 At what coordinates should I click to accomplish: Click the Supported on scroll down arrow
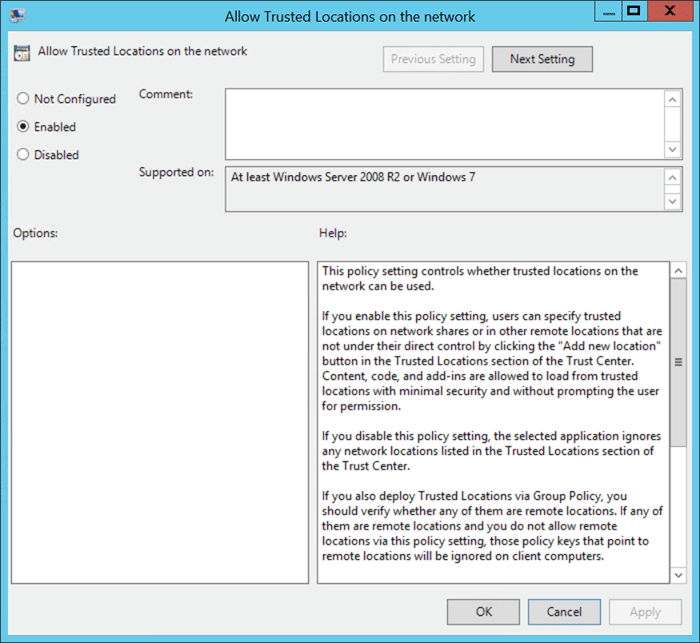[673, 201]
